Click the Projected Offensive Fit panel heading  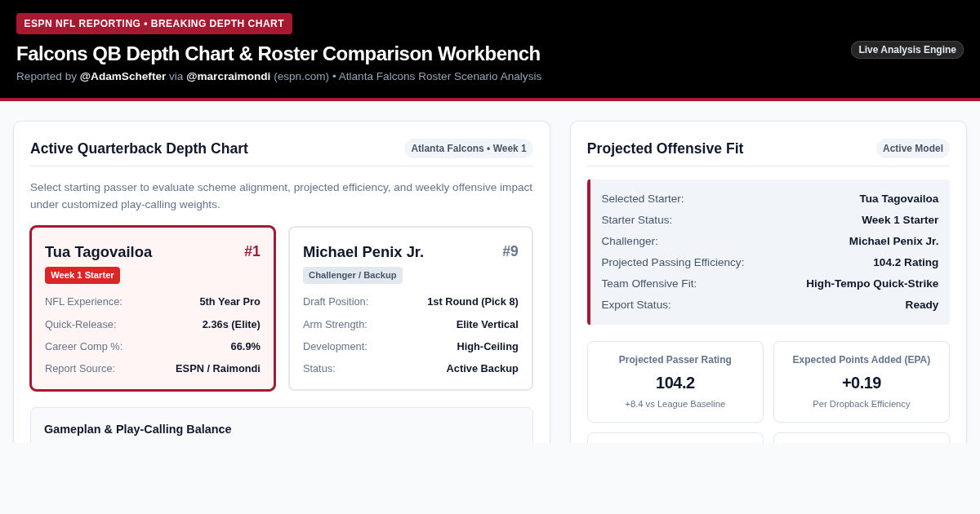pyautogui.click(x=666, y=148)
